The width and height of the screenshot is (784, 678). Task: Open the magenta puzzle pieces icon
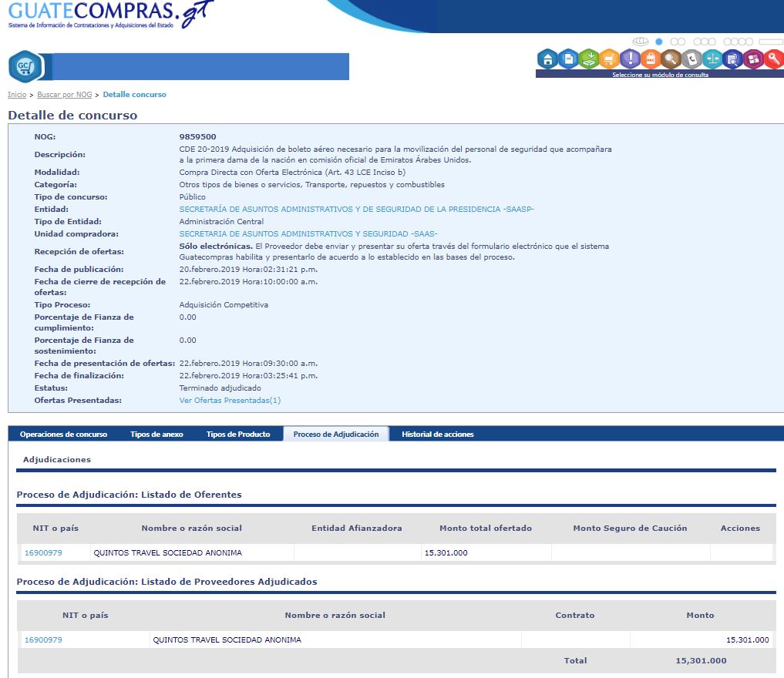(753, 59)
